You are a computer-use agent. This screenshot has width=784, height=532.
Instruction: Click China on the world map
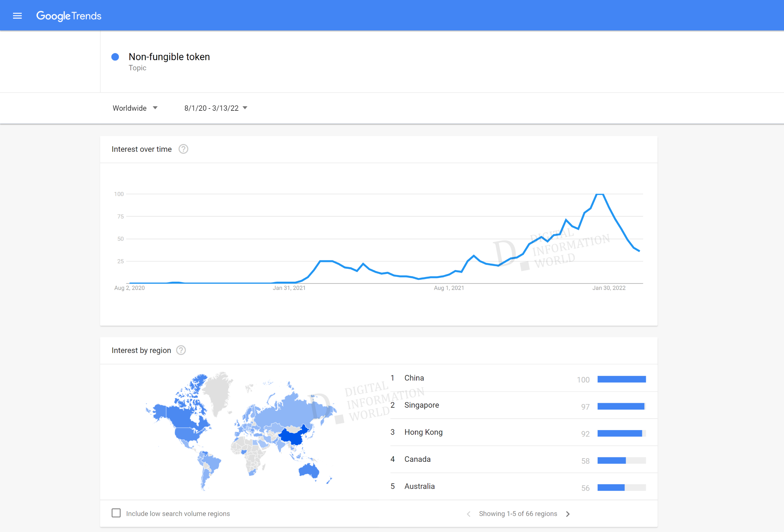click(x=293, y=437)
